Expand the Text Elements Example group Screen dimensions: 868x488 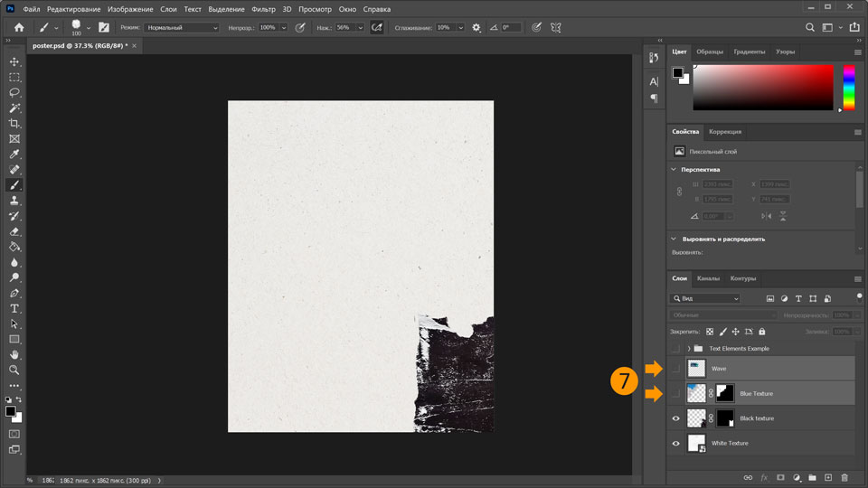pos(688,349)
